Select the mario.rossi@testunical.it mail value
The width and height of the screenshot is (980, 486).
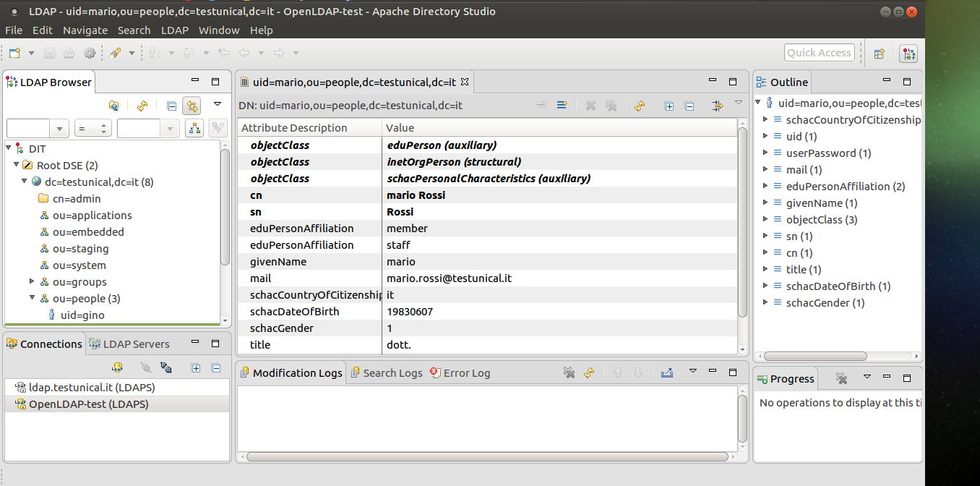[x=449, y=278]
